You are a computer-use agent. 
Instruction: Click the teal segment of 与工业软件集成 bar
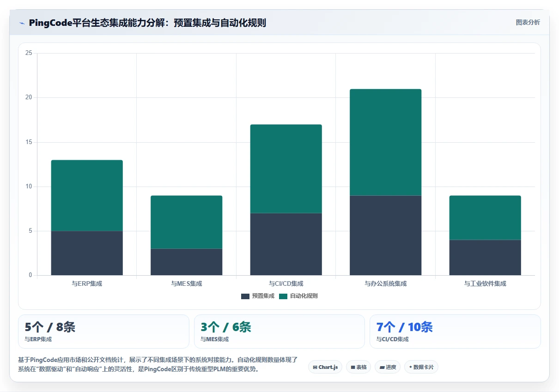(485, 217)
